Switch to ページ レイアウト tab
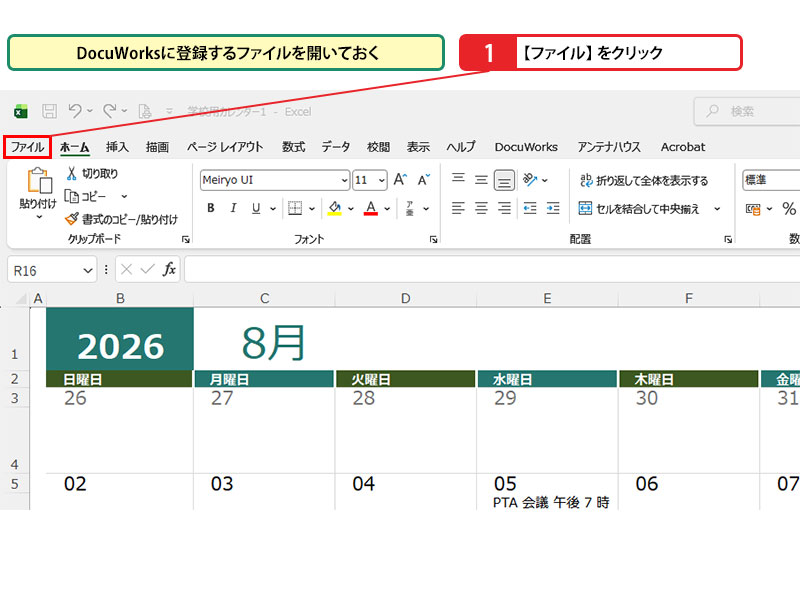This screenshot has width=800, height=600. point(224,147)
